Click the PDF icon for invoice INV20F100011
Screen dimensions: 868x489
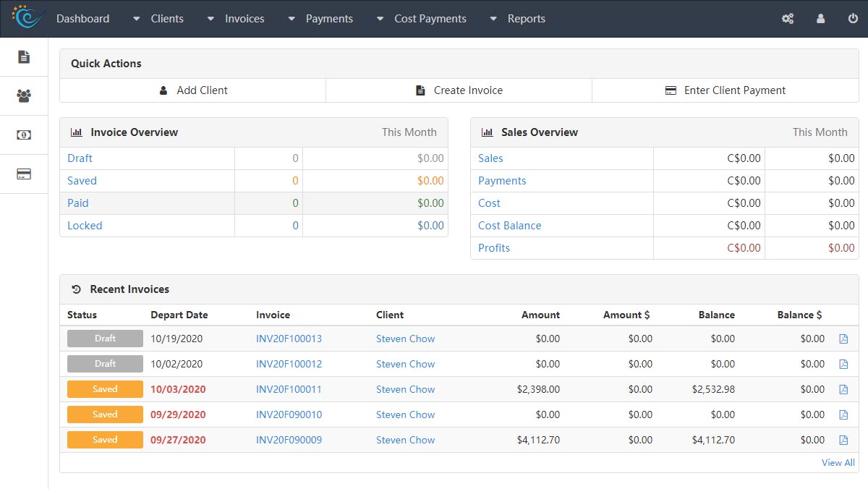coord(843,389)
